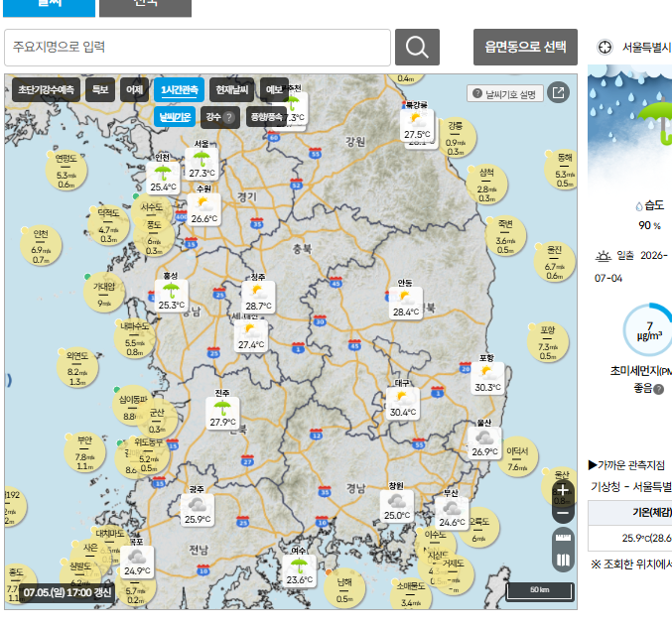Open the 읍면동으로 선택 selector

click(525, 48)
